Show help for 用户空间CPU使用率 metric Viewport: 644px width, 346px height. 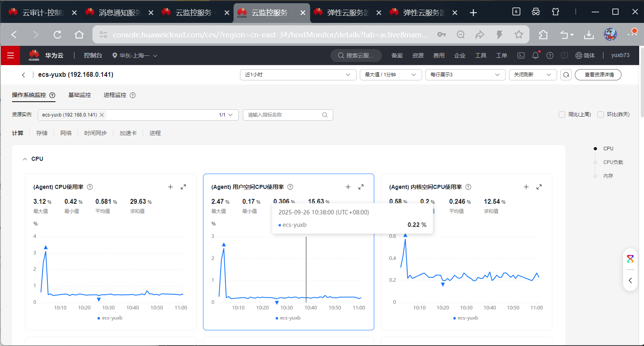(x=290, y=187)
